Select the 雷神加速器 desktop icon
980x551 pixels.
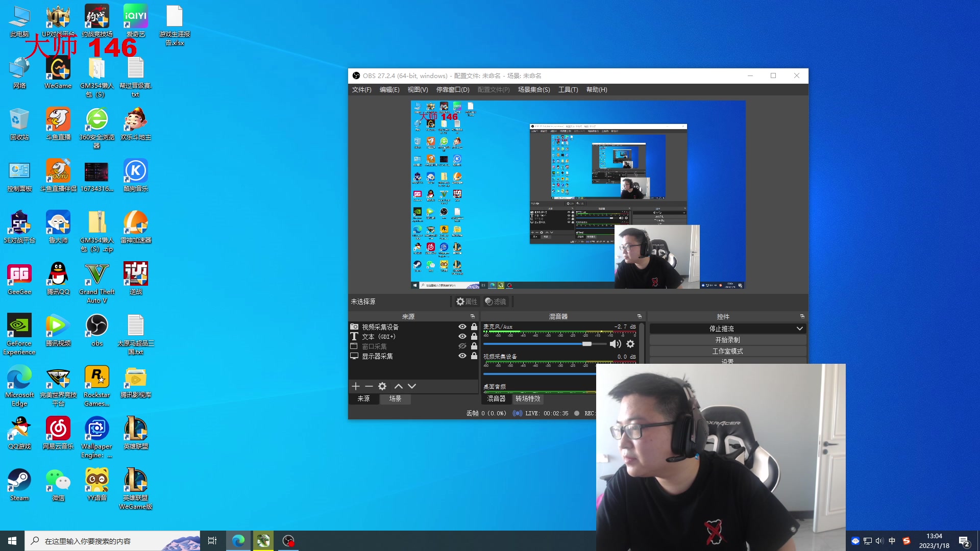pos(136,227)
